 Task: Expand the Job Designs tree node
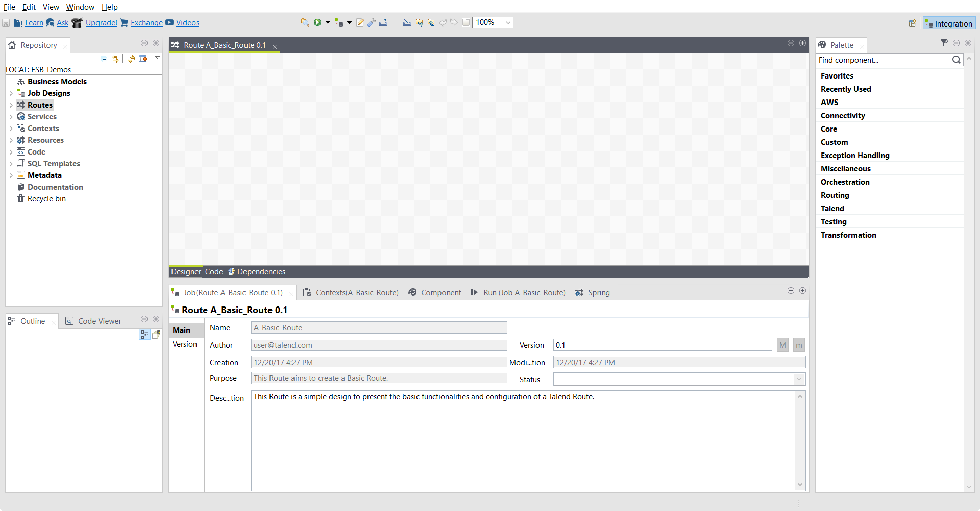[x=11, y=93]
